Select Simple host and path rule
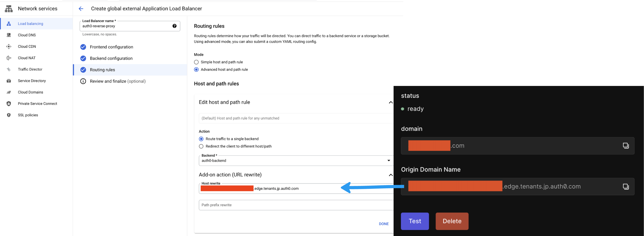This screenshot has width=644, height=236. [196, 62]
